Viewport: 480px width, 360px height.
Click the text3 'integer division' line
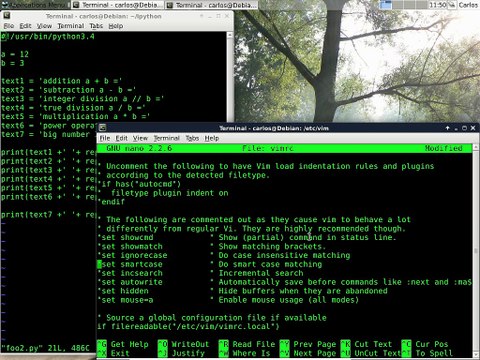82,99
